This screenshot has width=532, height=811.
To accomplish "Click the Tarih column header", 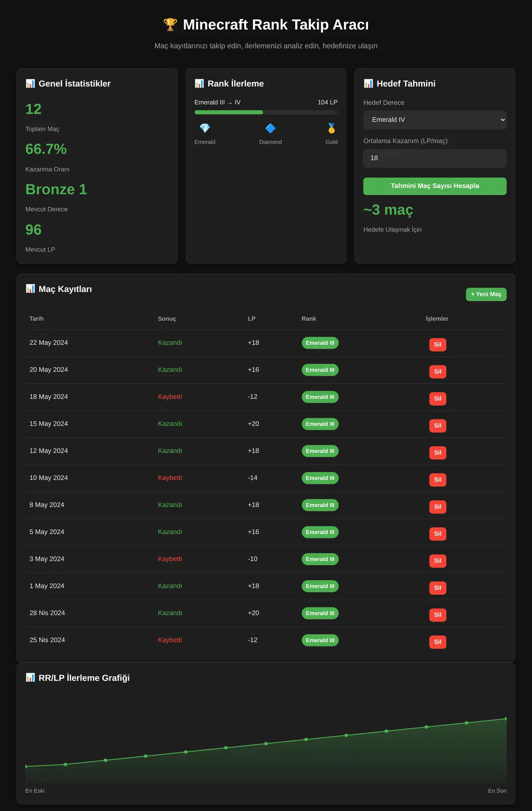I will [x=36, y=319].
